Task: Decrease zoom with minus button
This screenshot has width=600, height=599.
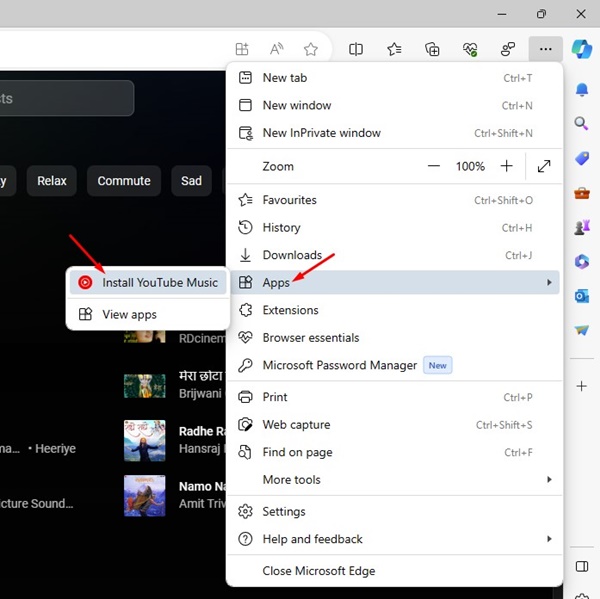Action: [434, 166]
